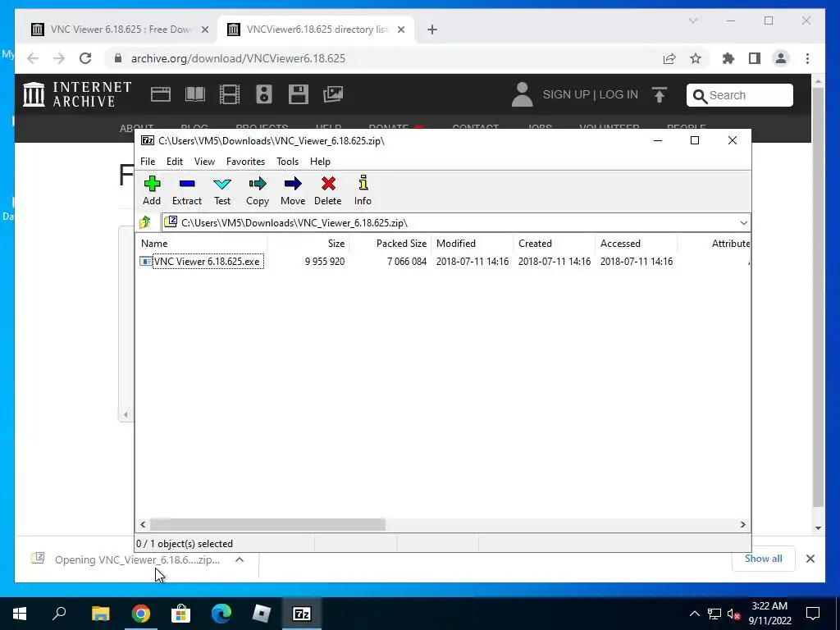Open the Tools menu in 7-Zip
840x630 pixels.
(287, 162)
